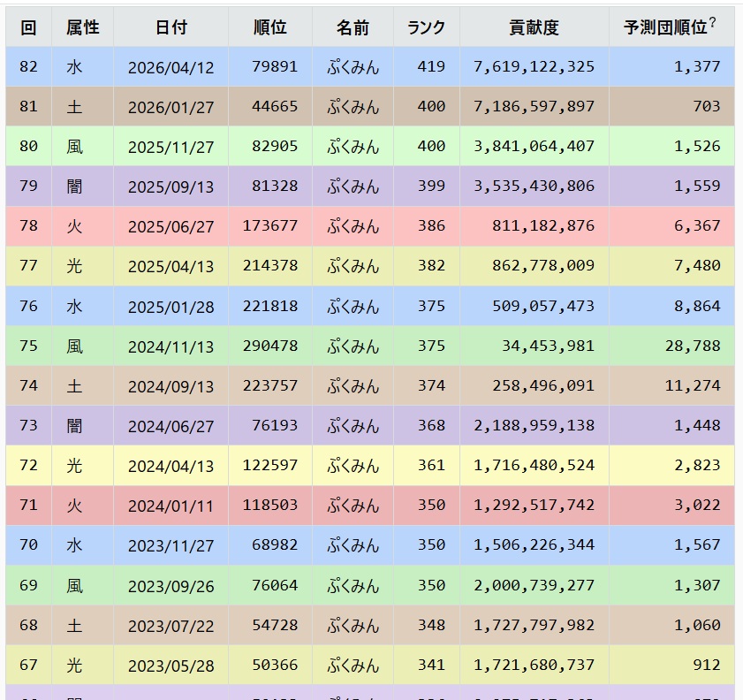The image size is (743, 700).
Task: Select the contribution value 1,292,517,742
Action: tap(534, 506)
